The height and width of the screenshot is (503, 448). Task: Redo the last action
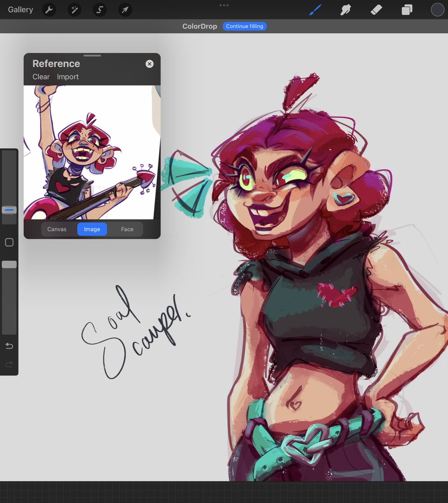pos(9,364)
